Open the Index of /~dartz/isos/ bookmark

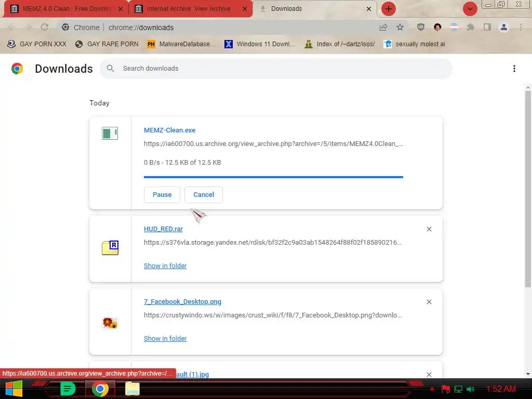pyautogui.click(x=340, y=44)
